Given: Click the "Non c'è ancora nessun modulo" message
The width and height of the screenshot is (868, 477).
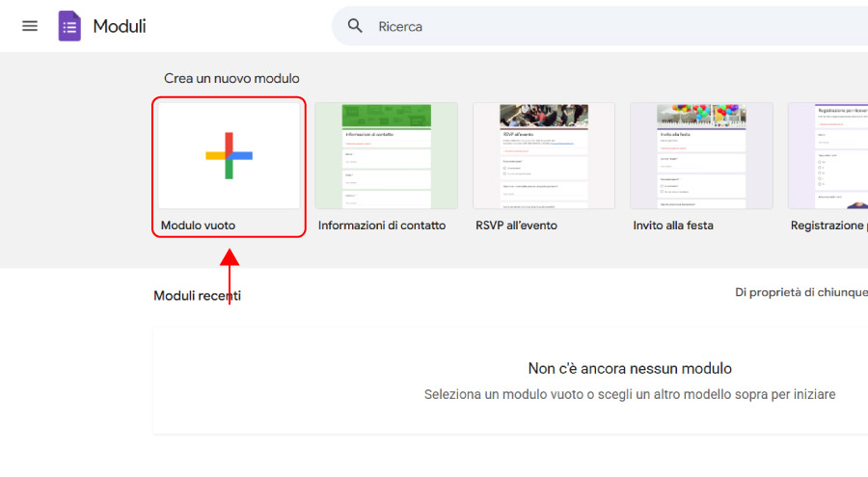Looking at the screenshot, I should coord(630,368).
